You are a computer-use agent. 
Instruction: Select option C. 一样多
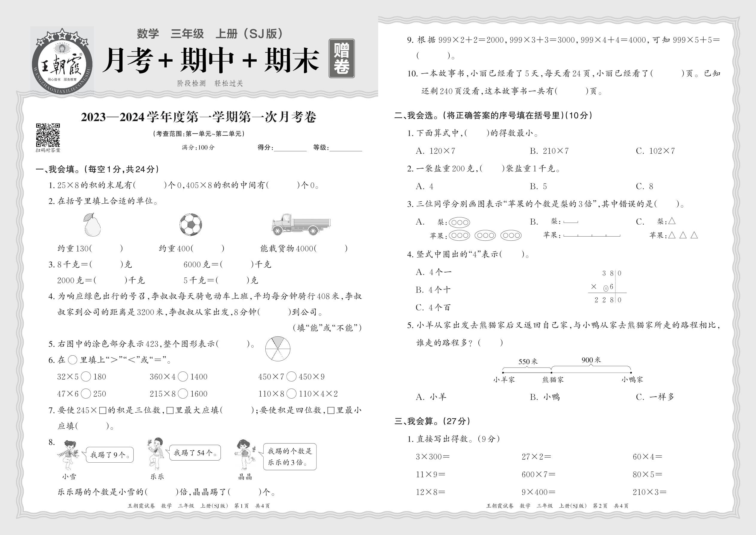coord(655,397)
